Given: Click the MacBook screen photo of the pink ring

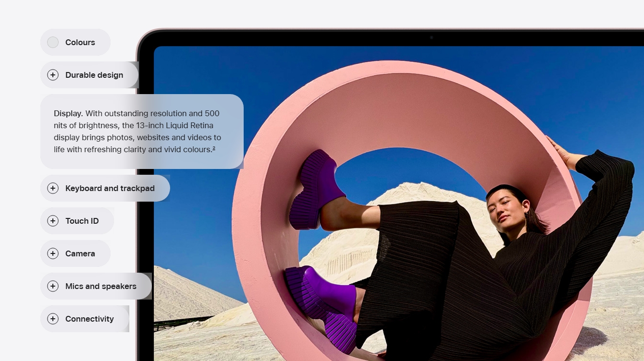Looking at the screenshot, I should 399,204.
